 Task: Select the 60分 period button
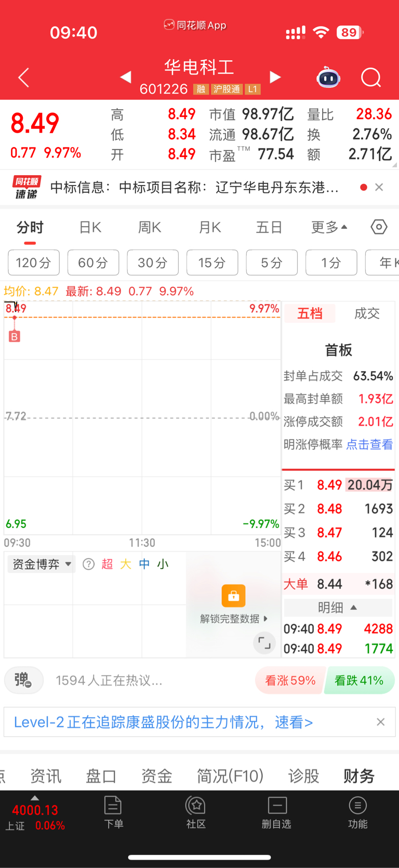tap(93, 262)
